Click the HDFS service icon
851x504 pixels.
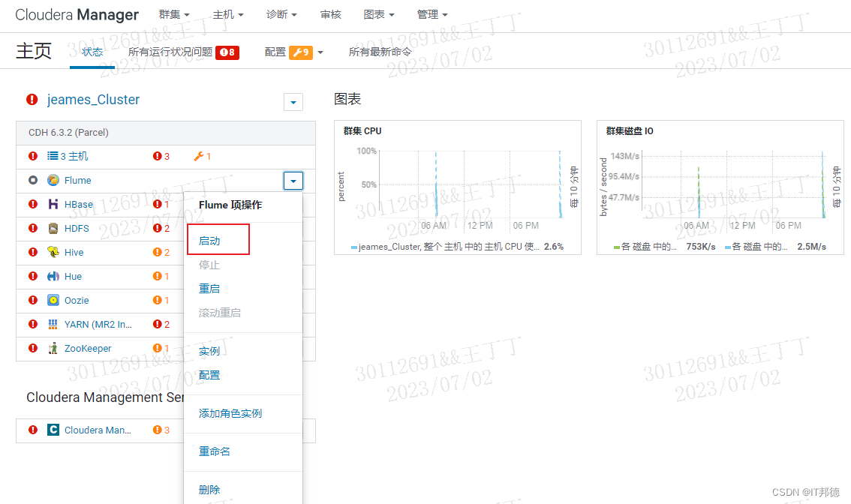[53, 229]
